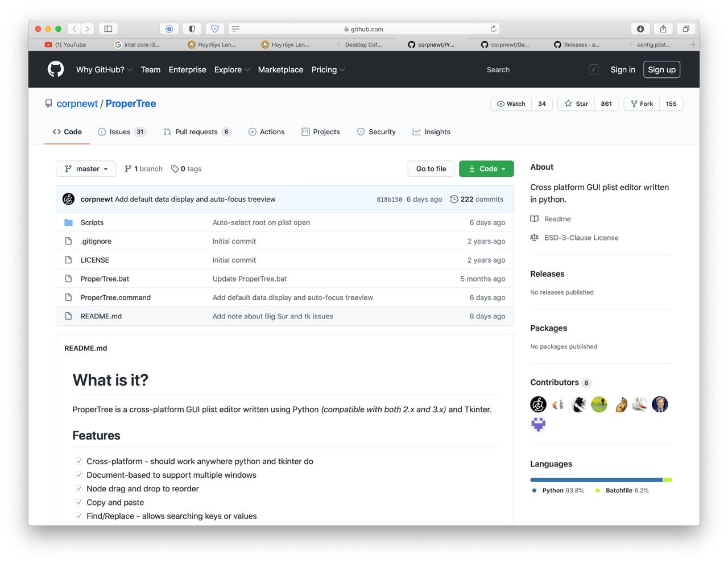
Task: Open the Insights tab
Action: [x=432, y=132]
